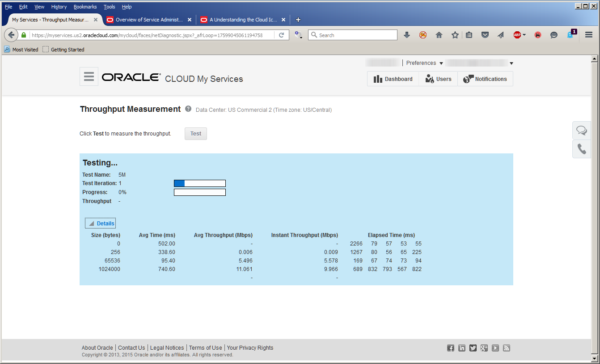This screenshot has height=364, width=600.
Task: Open the About Oracle link
Action: click(97, 348)
